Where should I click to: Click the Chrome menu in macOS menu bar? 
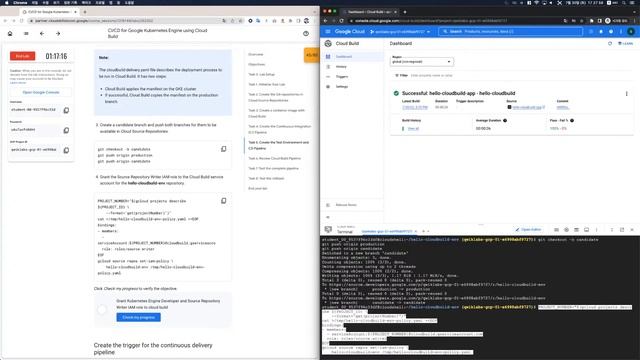(20, 2)
